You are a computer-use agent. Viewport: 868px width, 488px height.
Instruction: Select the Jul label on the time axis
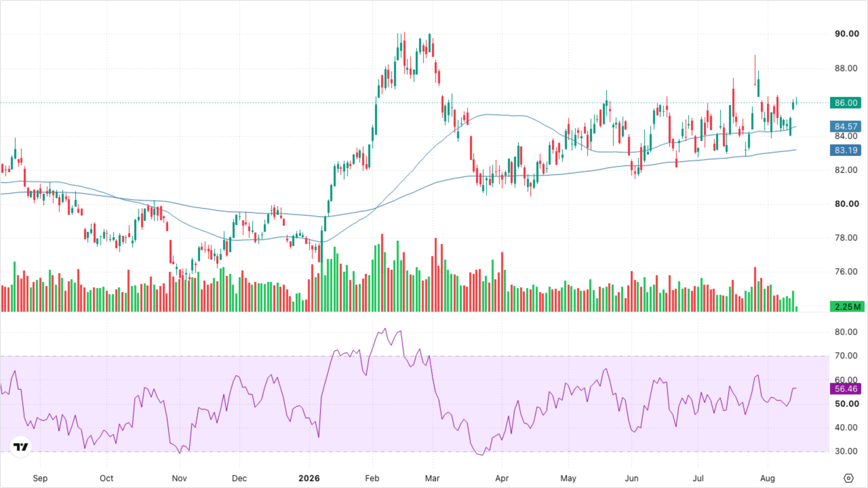[x=698, y=479]
